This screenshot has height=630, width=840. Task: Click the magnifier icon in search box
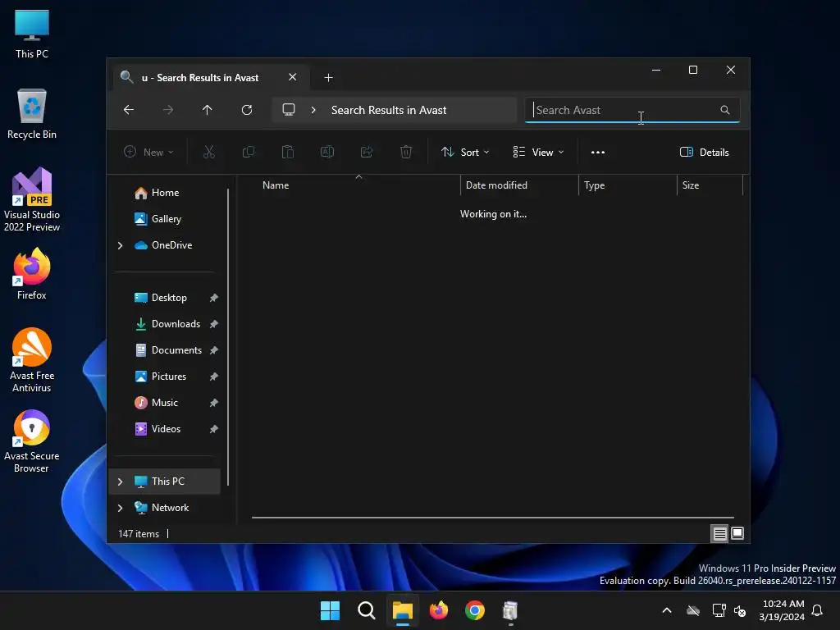[725, 110]
